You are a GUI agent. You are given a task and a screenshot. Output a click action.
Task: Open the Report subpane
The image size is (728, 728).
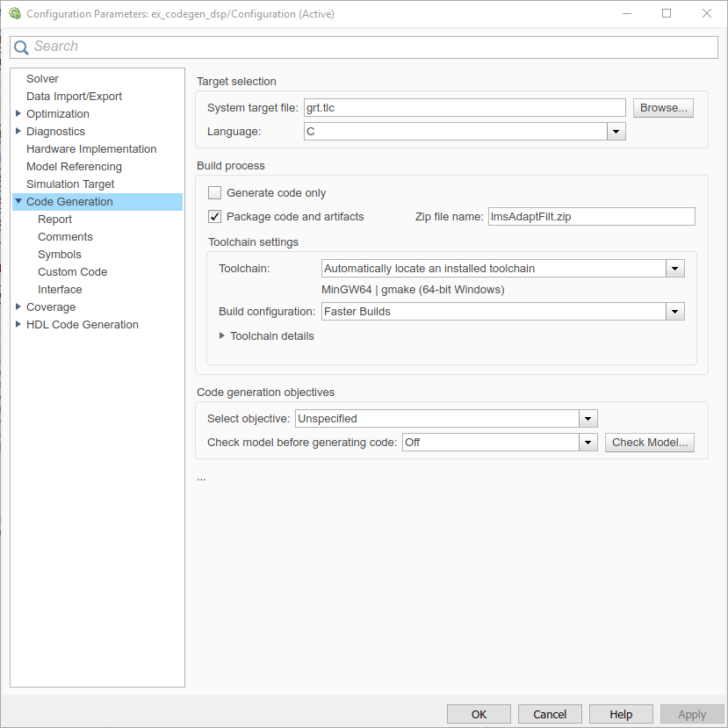click(54, 220)
